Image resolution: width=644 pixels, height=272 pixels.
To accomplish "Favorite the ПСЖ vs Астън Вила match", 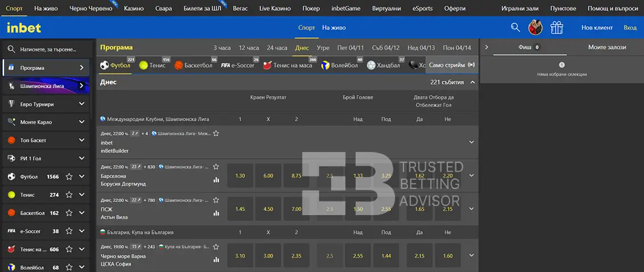I will tap(216, 200).
